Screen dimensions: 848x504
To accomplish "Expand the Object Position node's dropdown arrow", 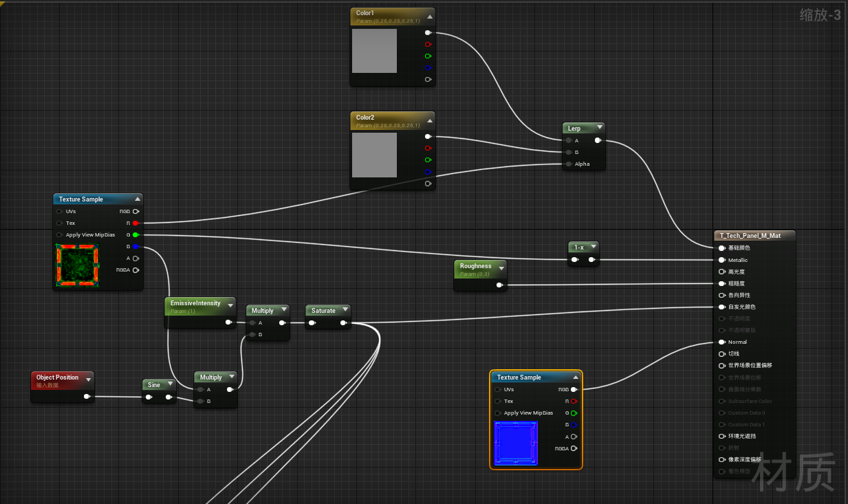I will pos(89,379).
